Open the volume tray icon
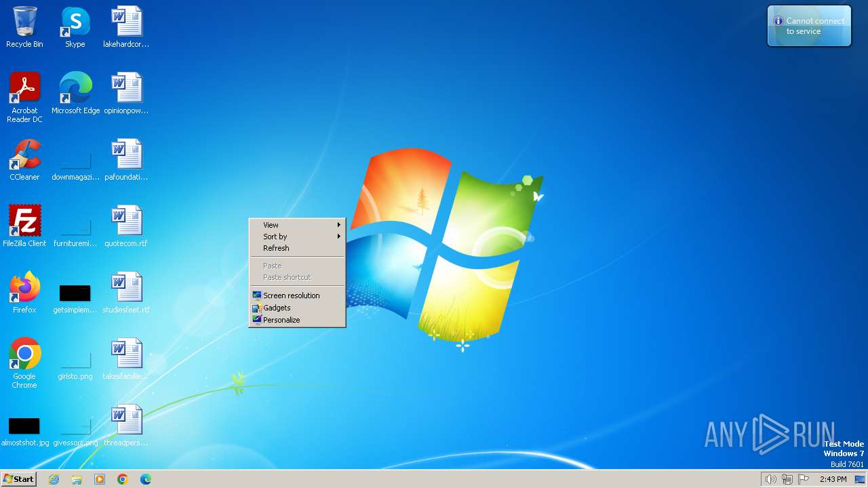 pyautogui.click(x=770, y=479)
